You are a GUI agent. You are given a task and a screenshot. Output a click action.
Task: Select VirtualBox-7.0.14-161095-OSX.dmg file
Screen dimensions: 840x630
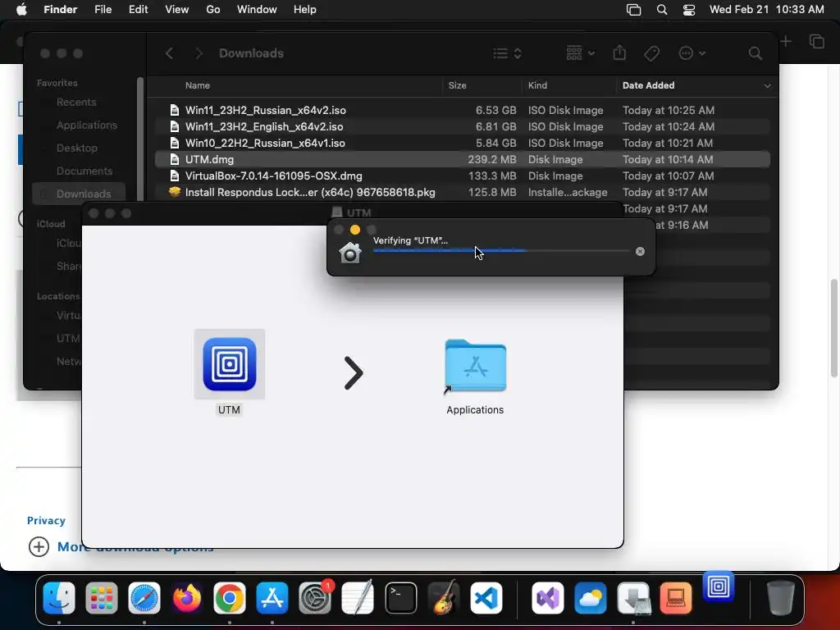tap(463, 176)
